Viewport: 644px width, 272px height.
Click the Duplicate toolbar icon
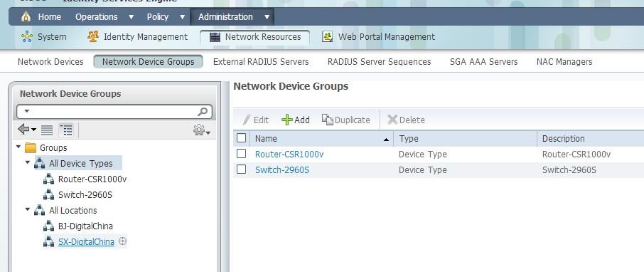tap(328, 120)
